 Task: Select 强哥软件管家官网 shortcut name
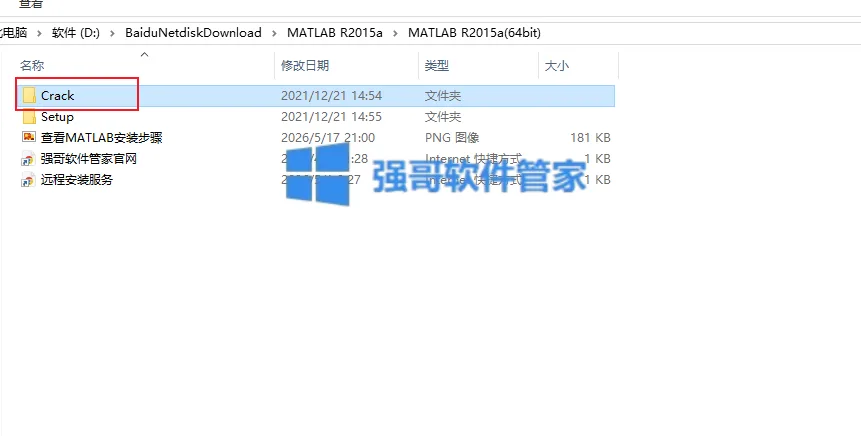pos(89,159)
